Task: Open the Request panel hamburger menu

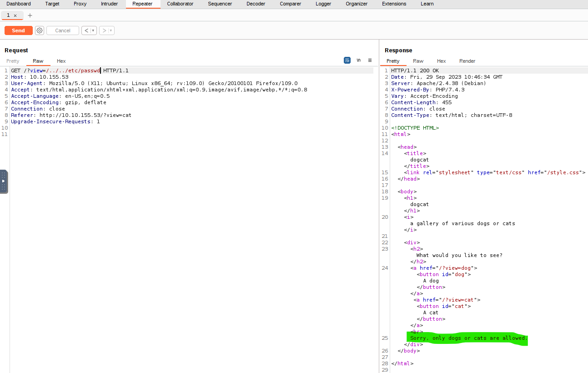Action: click(370, 60)
